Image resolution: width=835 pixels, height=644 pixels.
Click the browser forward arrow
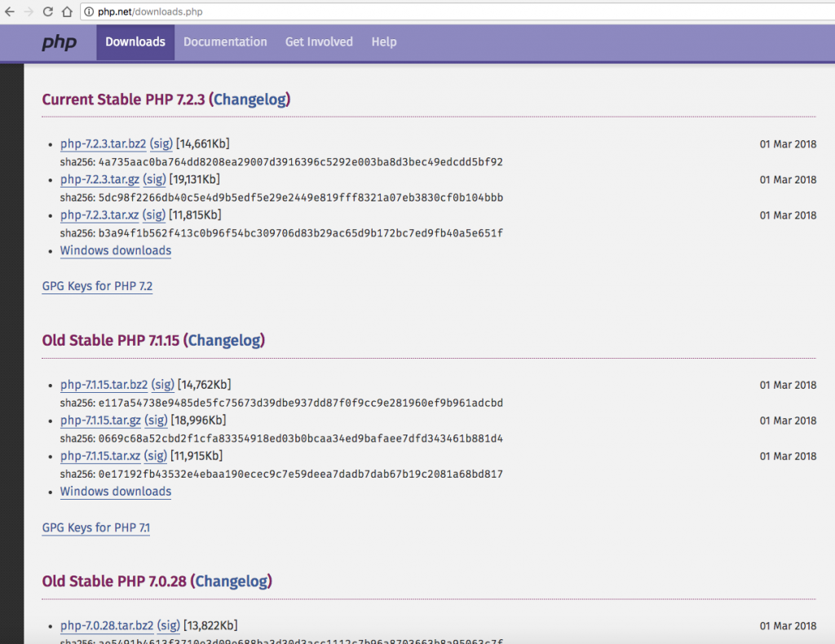point(29,12)
